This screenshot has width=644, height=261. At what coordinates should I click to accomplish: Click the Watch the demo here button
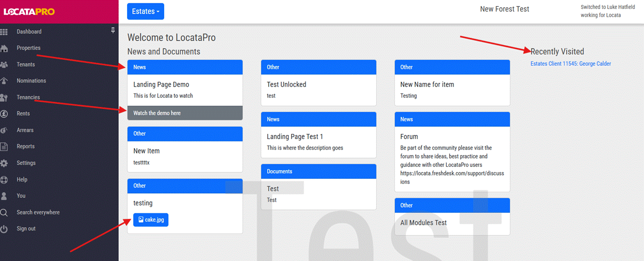click(x=185, y=113)
